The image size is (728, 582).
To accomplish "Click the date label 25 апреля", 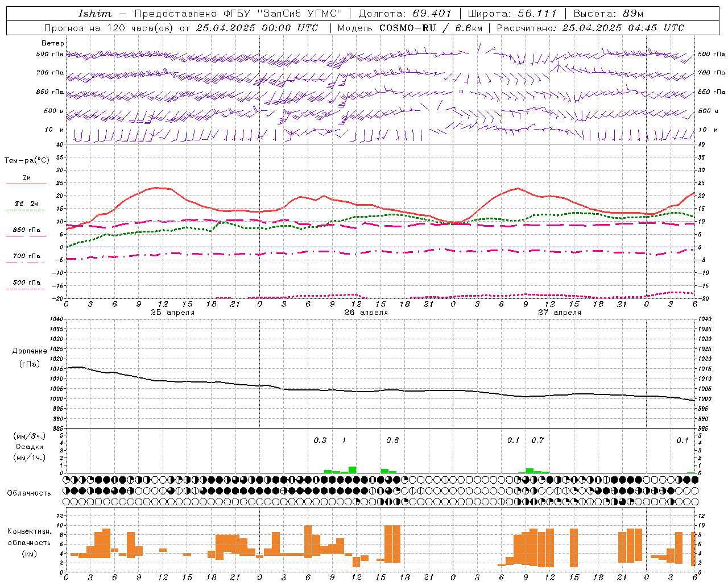I will point(172,313).
